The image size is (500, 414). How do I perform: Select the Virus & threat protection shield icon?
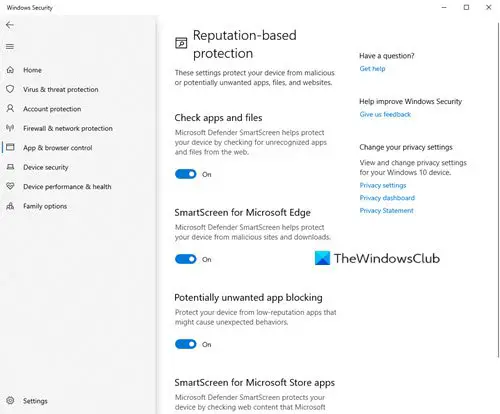(10, 89)
